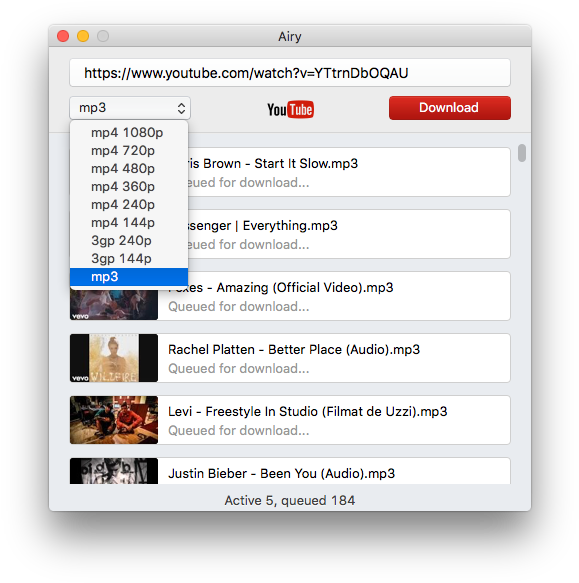Image resolution: width=579 pixels, height=583 pixels.
Task: Click 'Queued for download...' under Rachel Platten
Action: (x=238, y=368)
